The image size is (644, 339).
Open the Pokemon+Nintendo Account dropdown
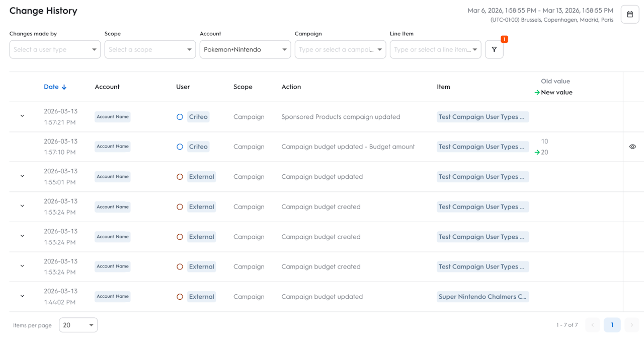click(x=245, y=49)
